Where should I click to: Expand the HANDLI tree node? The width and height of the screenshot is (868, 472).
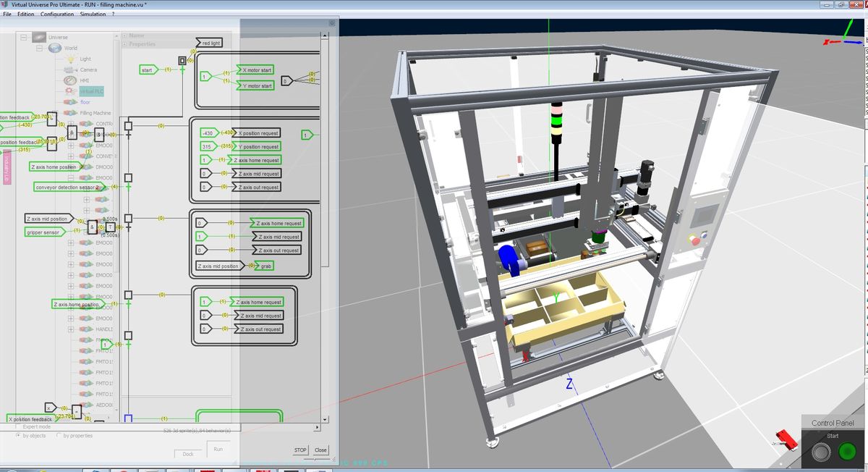point(71,329)
